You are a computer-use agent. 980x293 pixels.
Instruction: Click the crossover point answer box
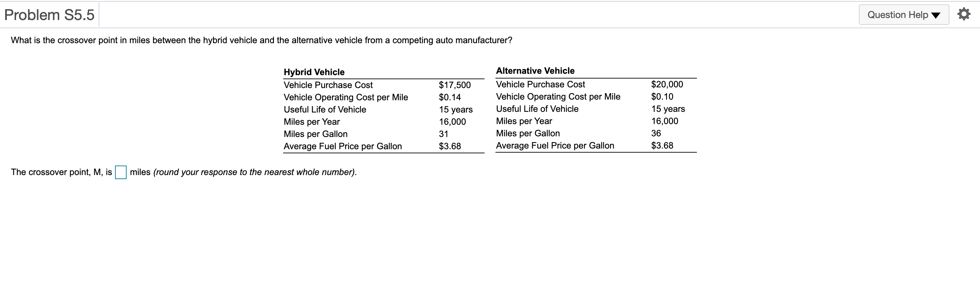120,172
